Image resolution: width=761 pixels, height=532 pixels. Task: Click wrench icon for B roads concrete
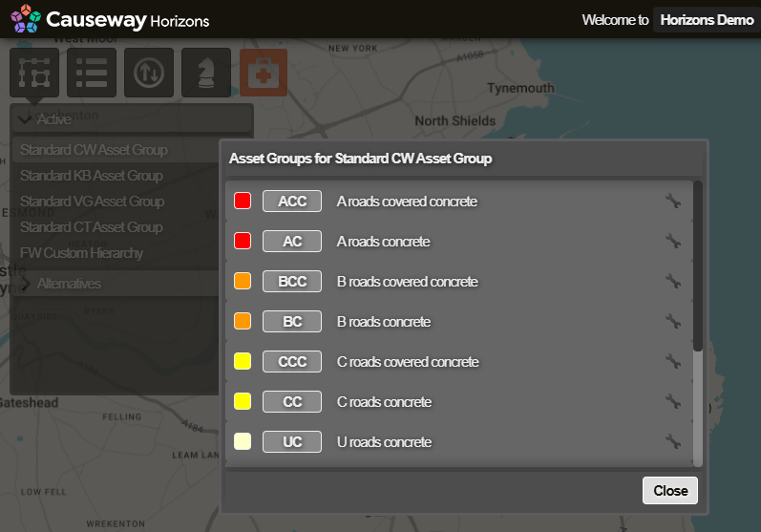[673, 322]
